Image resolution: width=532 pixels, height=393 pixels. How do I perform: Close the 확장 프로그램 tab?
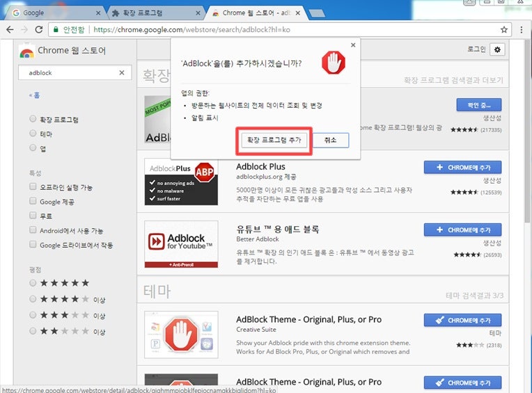(198, 13)
